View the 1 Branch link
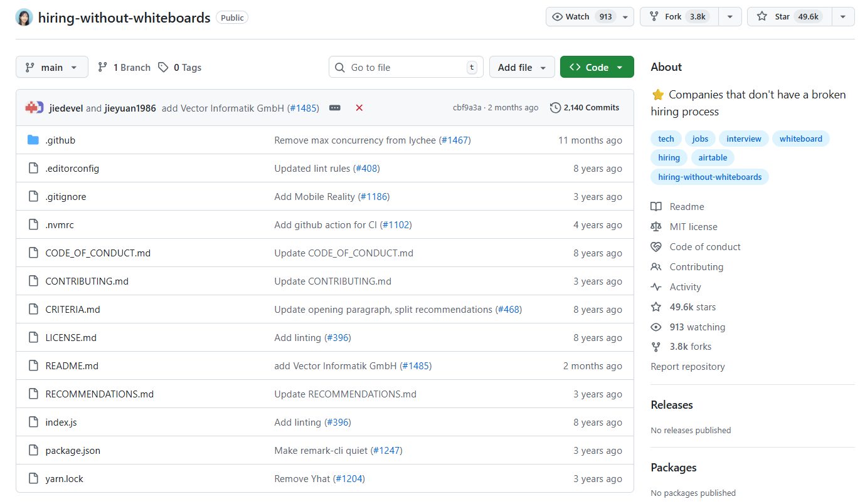The height and width of the screenshot is (504, 865). [x=124, y=67]
